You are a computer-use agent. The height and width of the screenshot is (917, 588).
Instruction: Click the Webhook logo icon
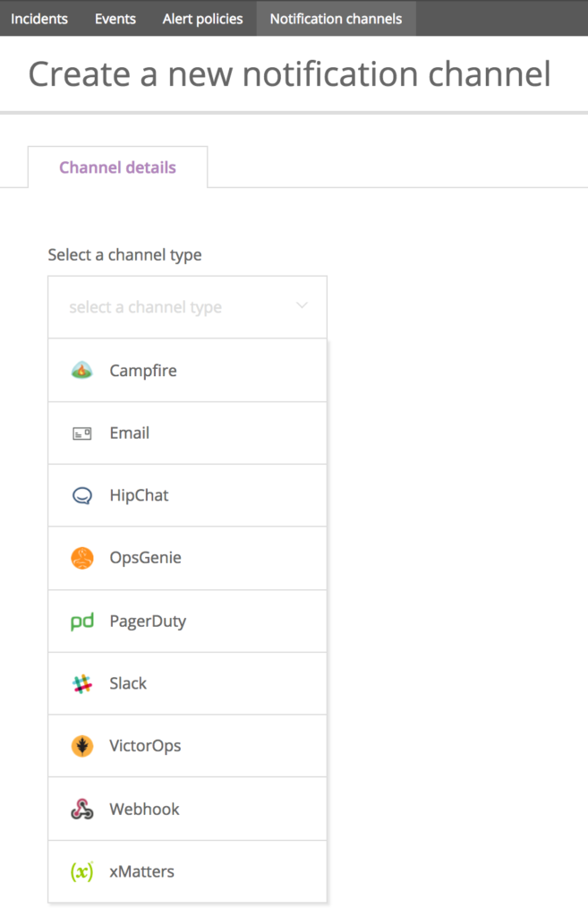(81, 810)
